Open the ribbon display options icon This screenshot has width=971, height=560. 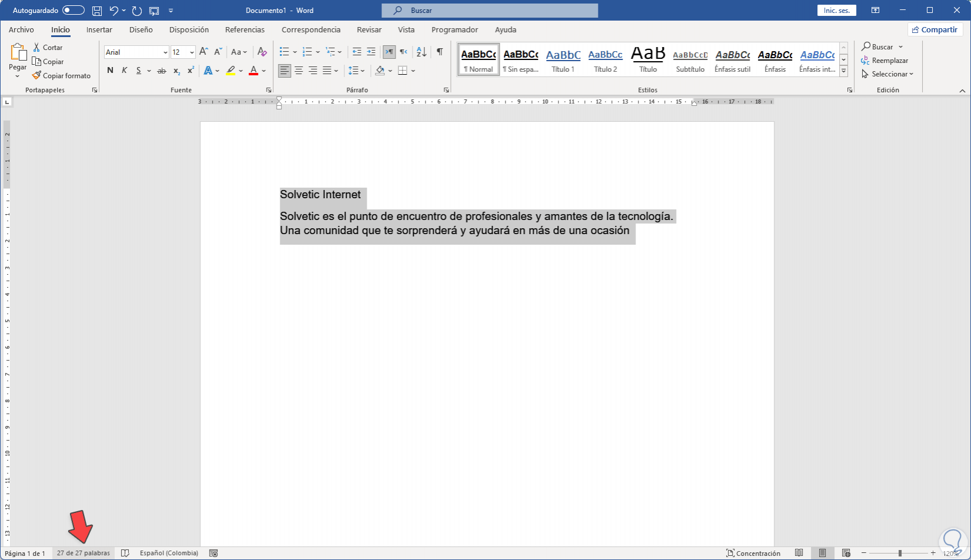876,11
